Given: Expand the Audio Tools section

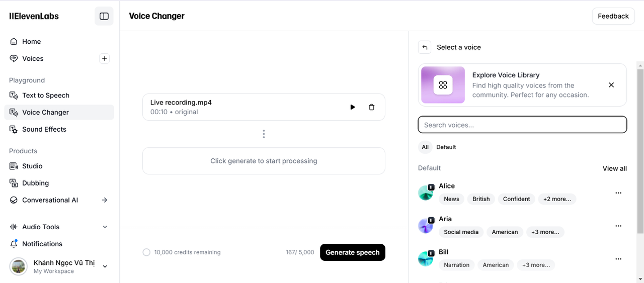Looking at the screenshot, I should click(59, 227).
